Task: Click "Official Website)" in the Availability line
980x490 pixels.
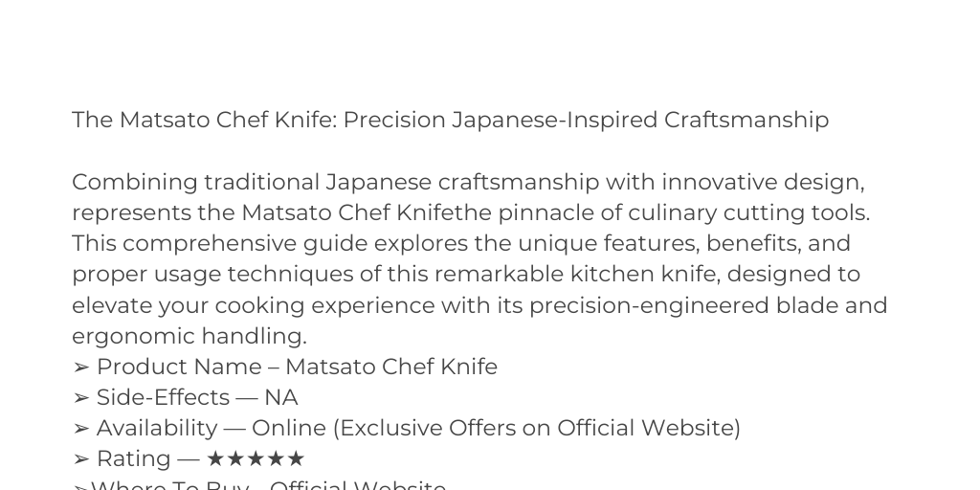Action: (x=649, y=428)
